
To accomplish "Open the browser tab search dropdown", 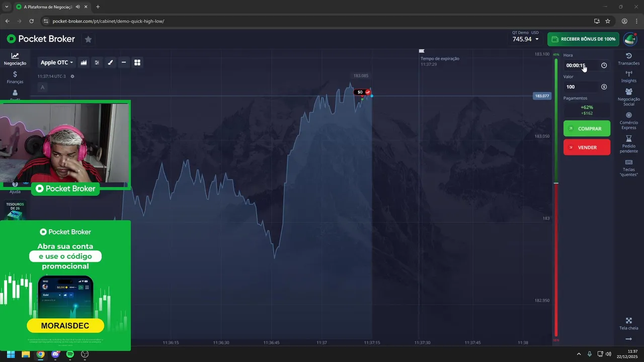I will (7, 7).
